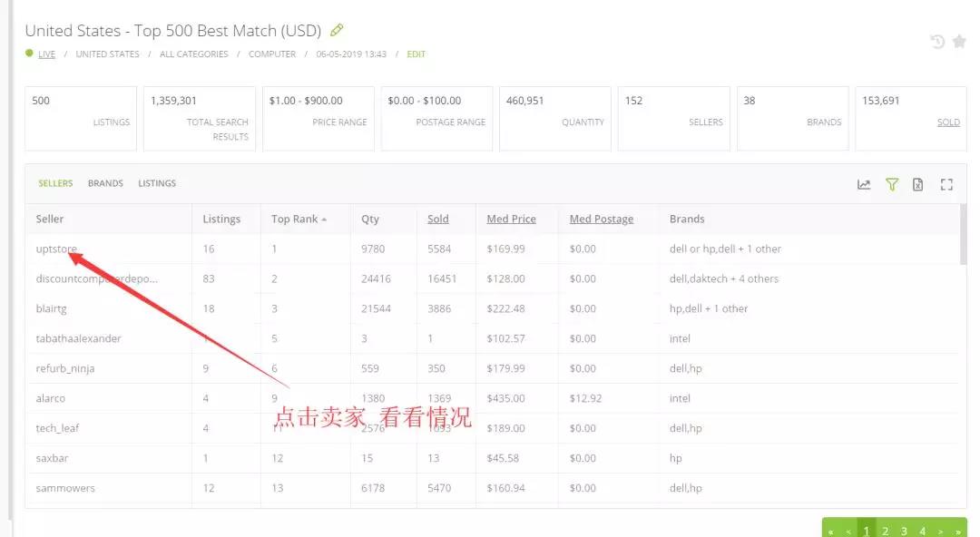
Task: Click the 460,951 quantity stat box
Action: tap(555, 118)
